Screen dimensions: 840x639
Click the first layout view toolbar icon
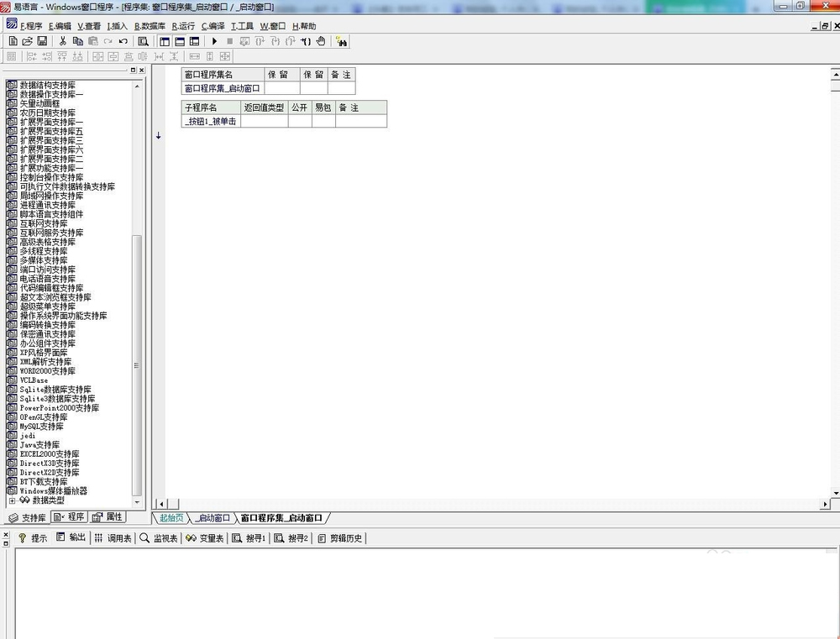[x=165, y=41]
